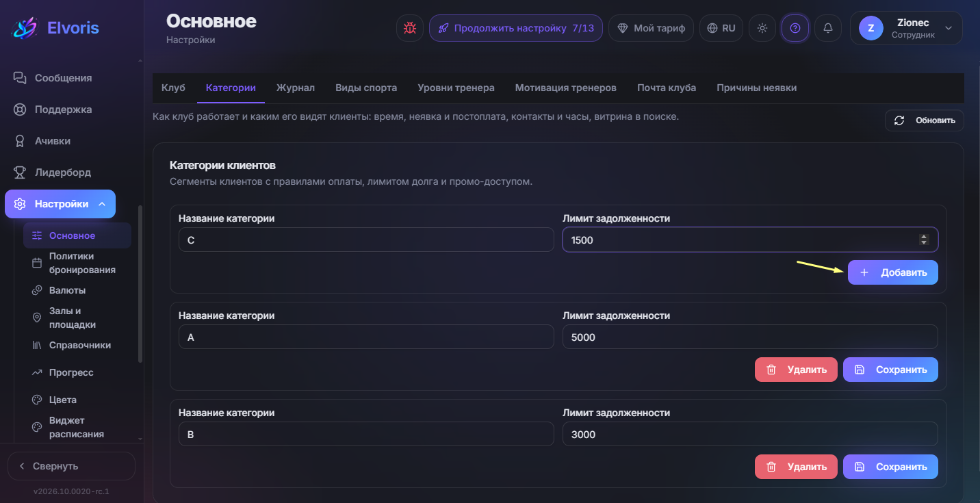The image size is (980, 503).
Task: Click the category name field containing C
Action: point(366,240)
